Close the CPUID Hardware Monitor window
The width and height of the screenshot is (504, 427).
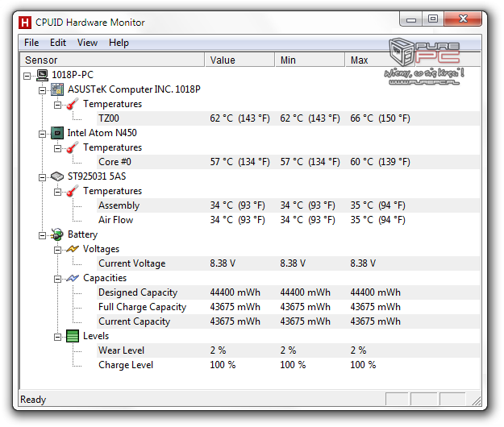(463, 19)
